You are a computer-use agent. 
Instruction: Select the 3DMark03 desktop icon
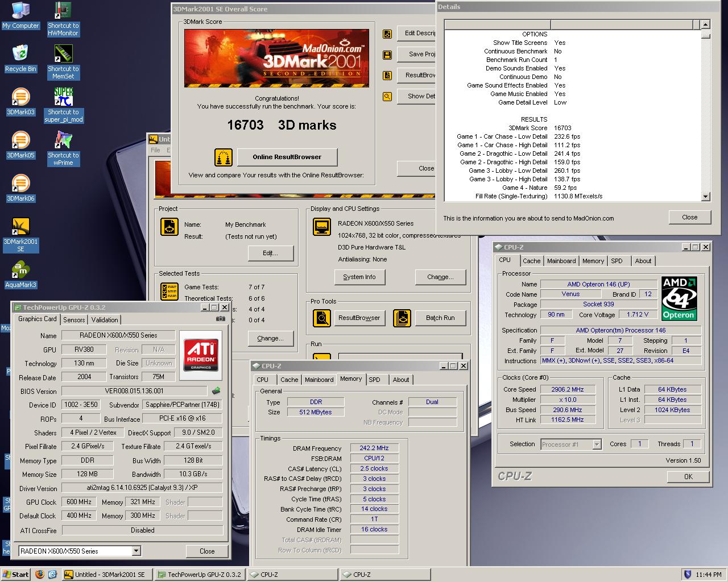tap(20, 102)
